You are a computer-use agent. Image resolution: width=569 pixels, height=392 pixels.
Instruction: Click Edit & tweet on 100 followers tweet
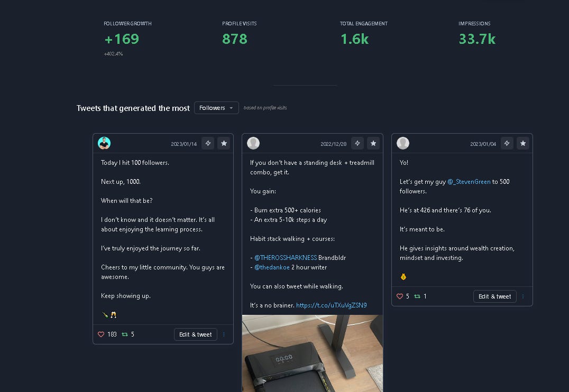196,334
